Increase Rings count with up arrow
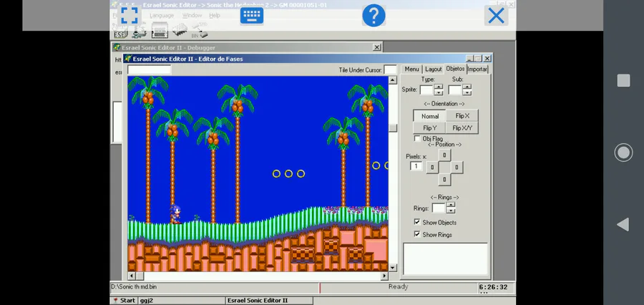The image size is (644, 305). [451, 205]
